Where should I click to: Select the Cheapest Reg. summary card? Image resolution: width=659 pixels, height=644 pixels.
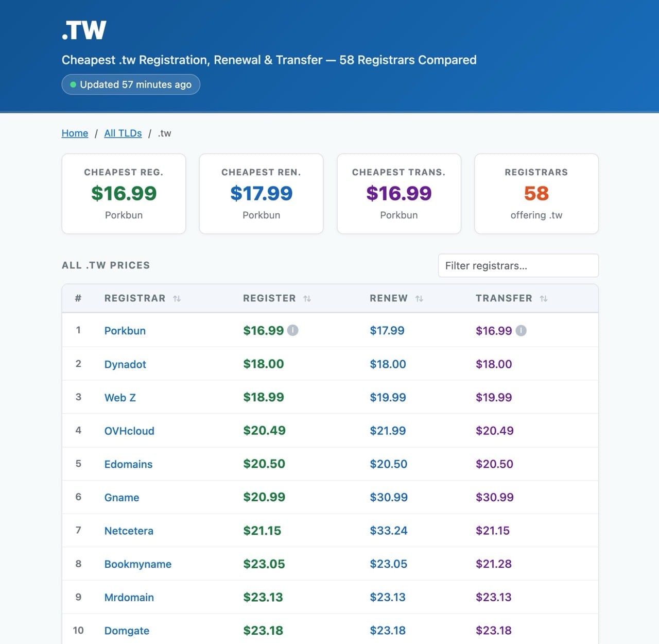click(x=124, y=194)
